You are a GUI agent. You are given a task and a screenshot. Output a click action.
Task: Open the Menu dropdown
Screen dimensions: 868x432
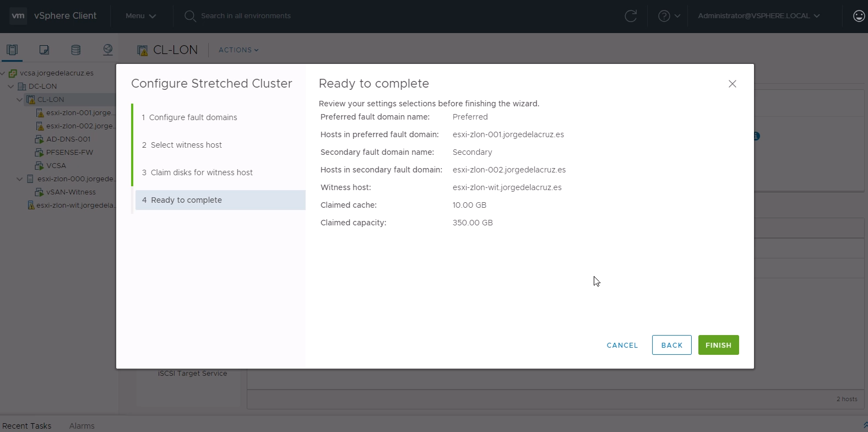tap(141, 16)
